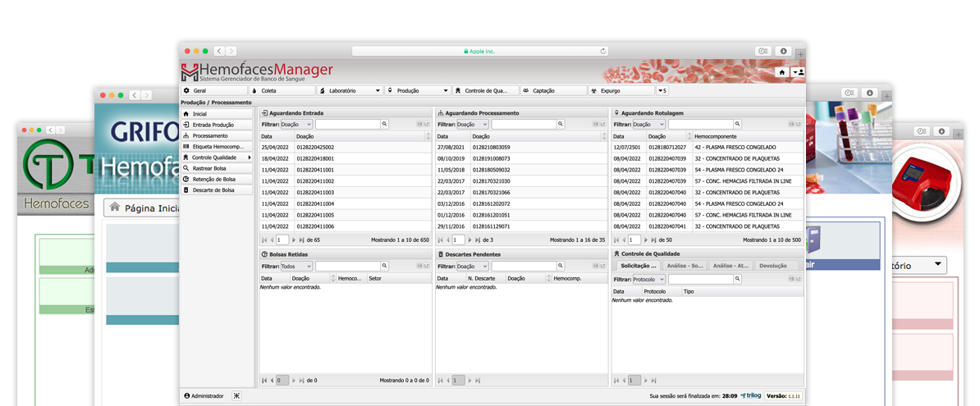980x406 pixels.
Task: Open Descarte de Bolsa in the sidebar
Action: pyautogui.click(x=216, y=189)
